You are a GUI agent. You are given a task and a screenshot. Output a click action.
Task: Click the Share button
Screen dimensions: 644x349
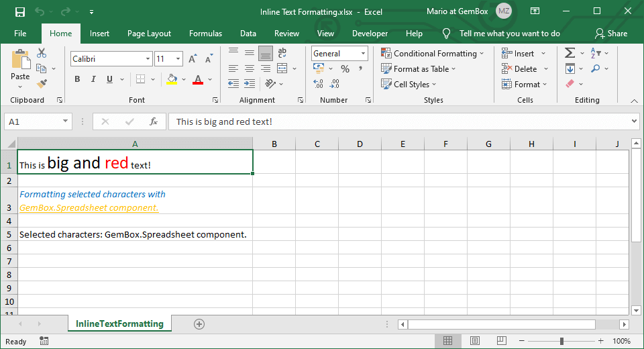[x=611, y=34]
